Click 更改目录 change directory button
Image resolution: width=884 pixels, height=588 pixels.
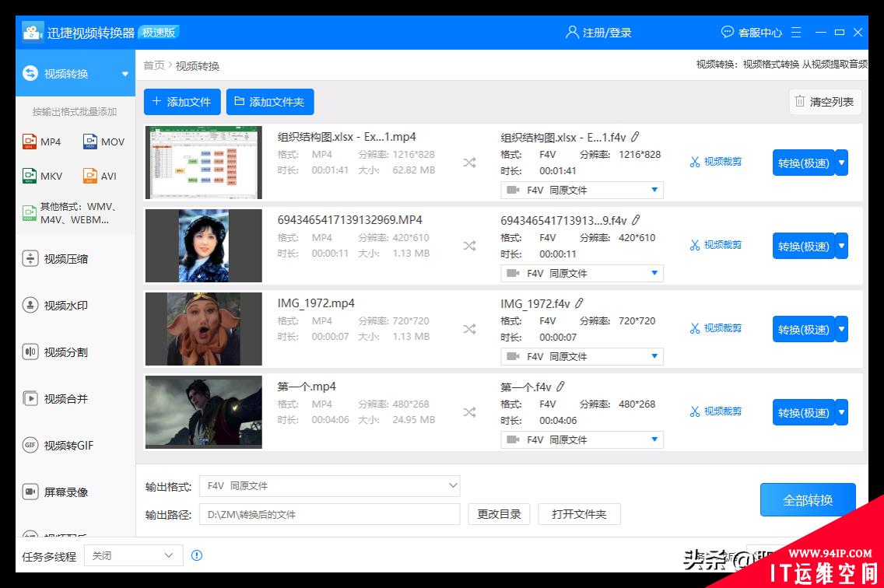tap(499, 514)
